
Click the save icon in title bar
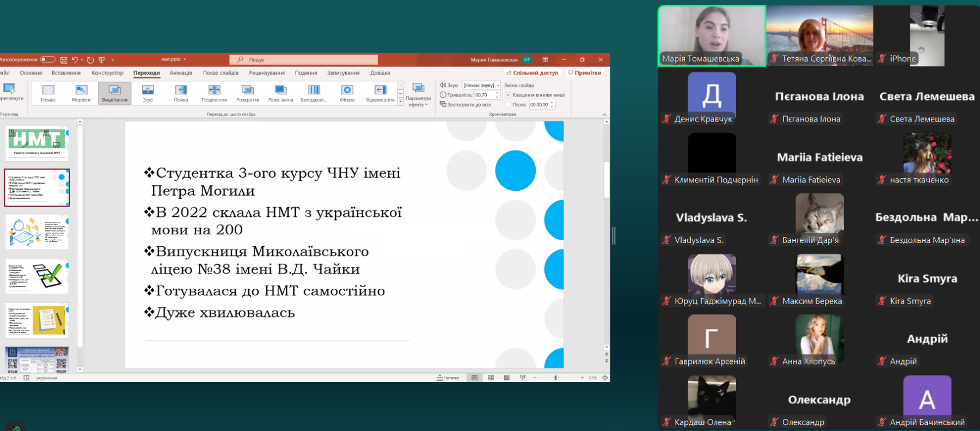tap(64, 60)
